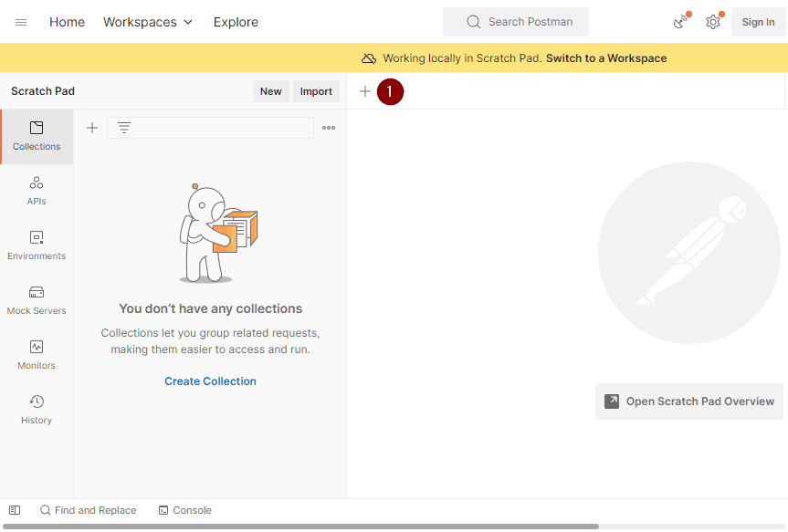Open a new request tab with plus icon
The height and width of the screenshot is (532, 788).
point(365,91)
